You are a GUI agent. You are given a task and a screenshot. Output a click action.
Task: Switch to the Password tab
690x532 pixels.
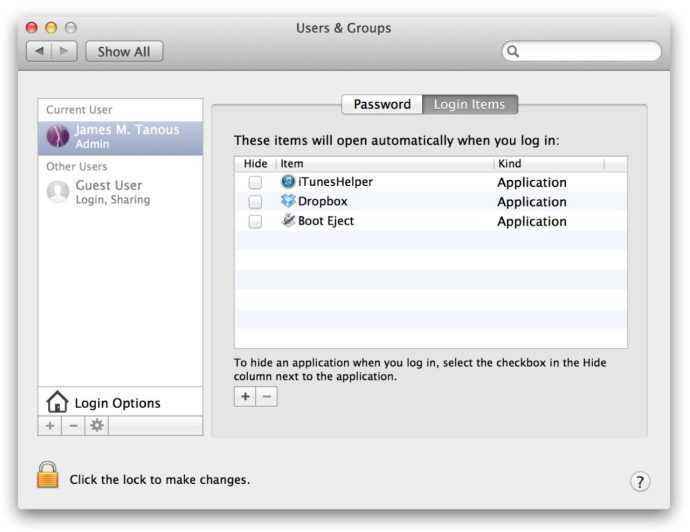point(382,104)
